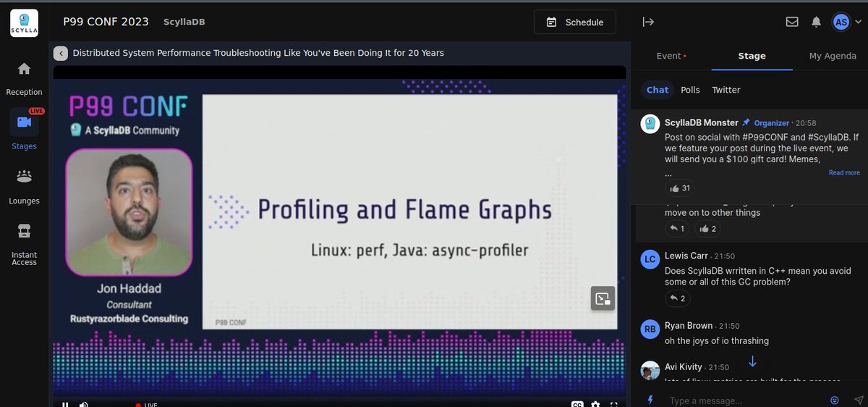The width and height of the screenshot is (868, 407).
Task: Open video settings gear
Action: [x=595, y=404]
